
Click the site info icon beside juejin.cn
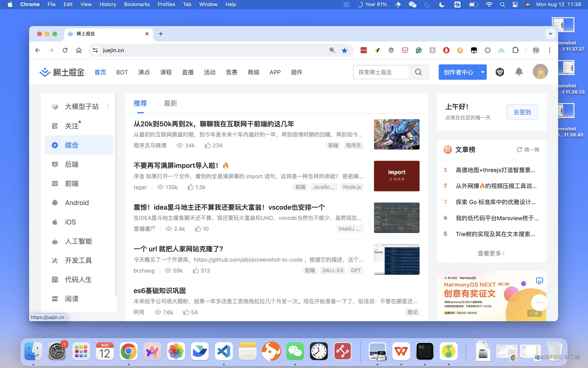(x=95, y=50)
